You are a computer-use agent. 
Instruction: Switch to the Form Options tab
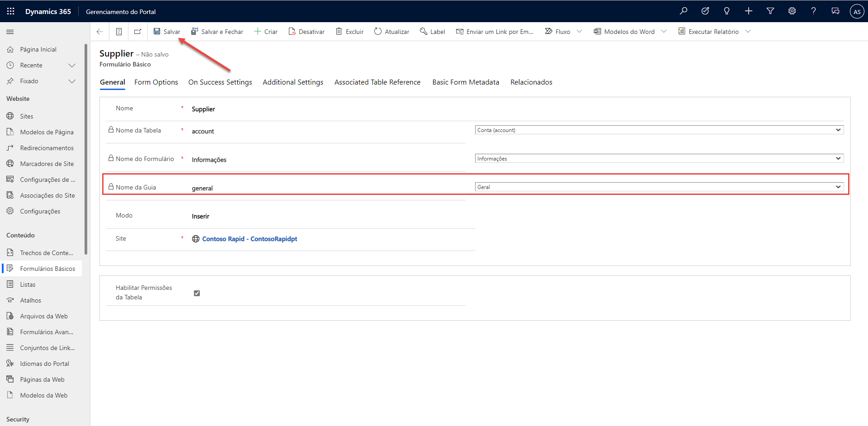(x=156, y=82)
